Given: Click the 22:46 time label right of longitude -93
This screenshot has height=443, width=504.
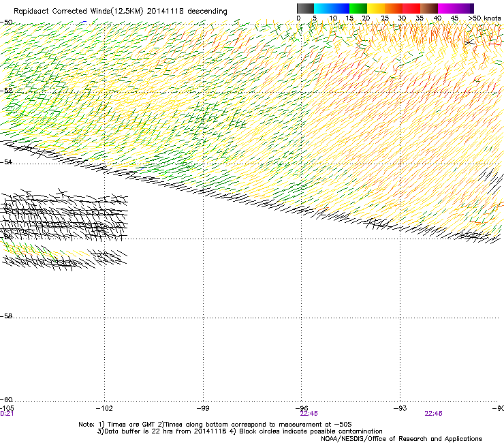Looking at the screenshot, I should (x=433, y=414).
